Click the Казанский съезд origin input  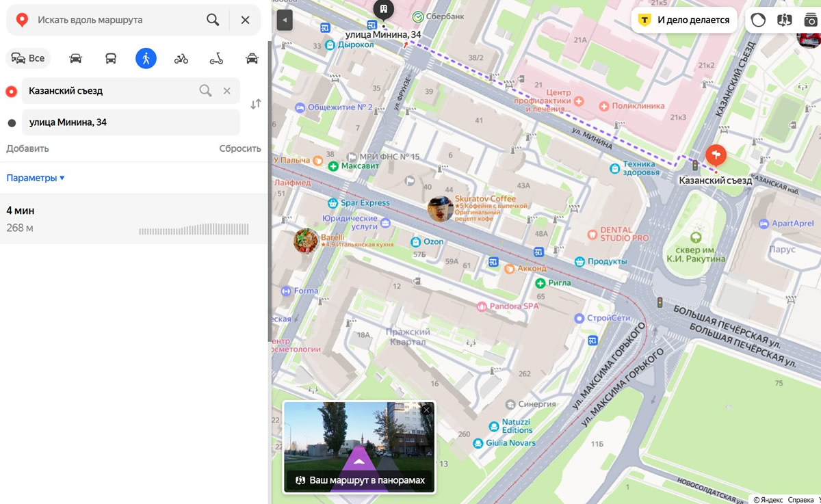[109, 90]
